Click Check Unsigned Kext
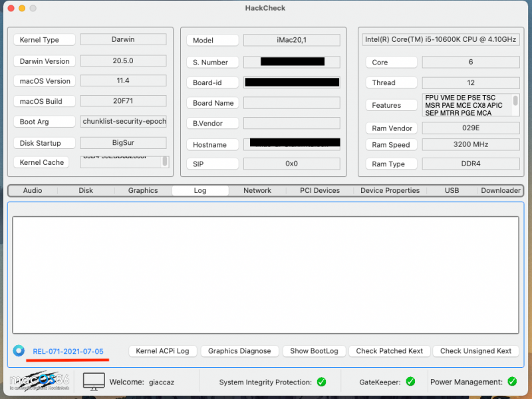 (x=475, y=351)
